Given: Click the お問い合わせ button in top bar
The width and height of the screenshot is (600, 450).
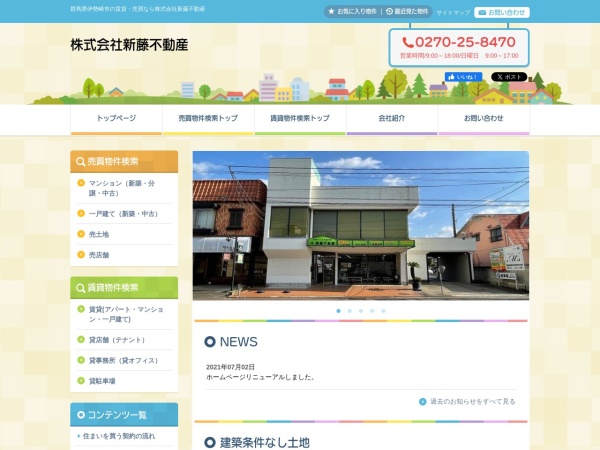Looking at the screenshot, I should coord(502,12).
